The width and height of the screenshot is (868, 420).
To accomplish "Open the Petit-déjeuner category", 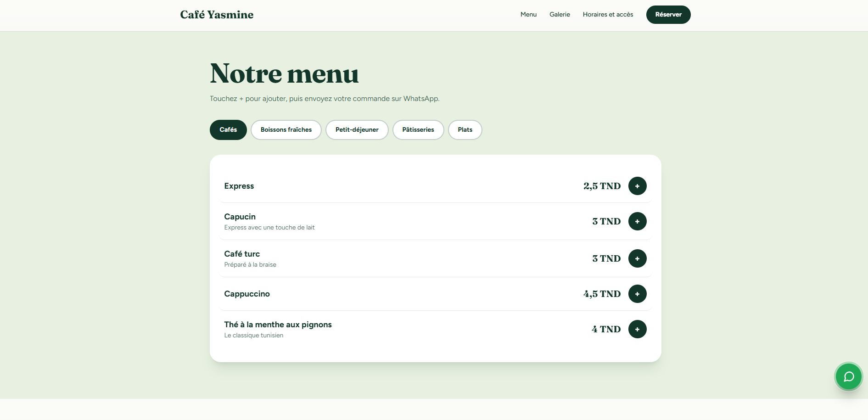I will (x=357, y=130).
